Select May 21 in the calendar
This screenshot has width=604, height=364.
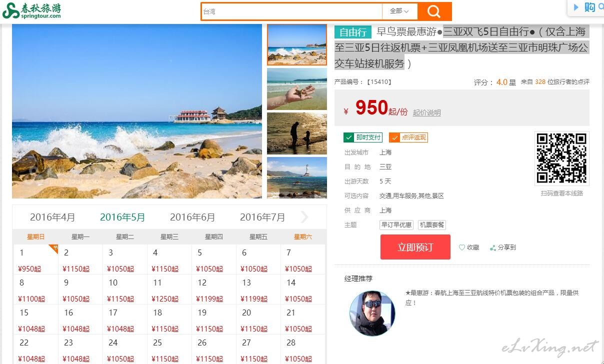coord(303,319)
